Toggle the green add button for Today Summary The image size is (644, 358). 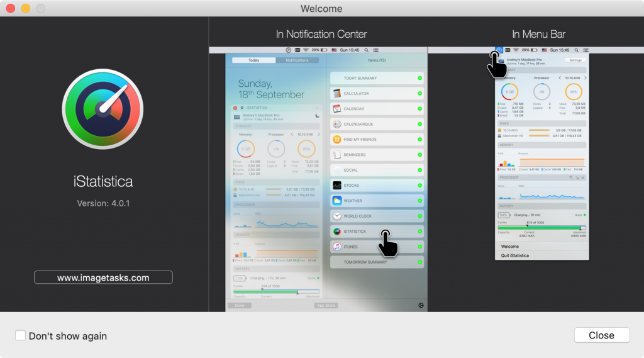[419, 78]
